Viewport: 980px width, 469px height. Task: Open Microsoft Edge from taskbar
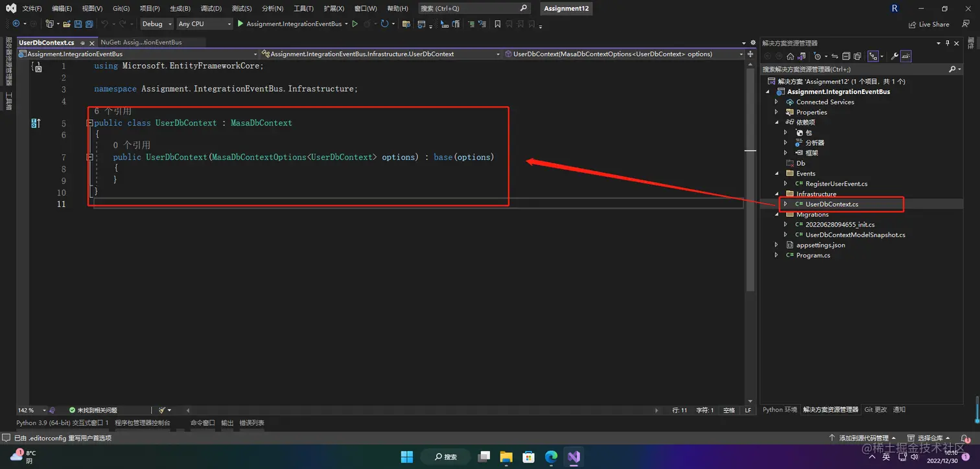[x=551, y=457]
